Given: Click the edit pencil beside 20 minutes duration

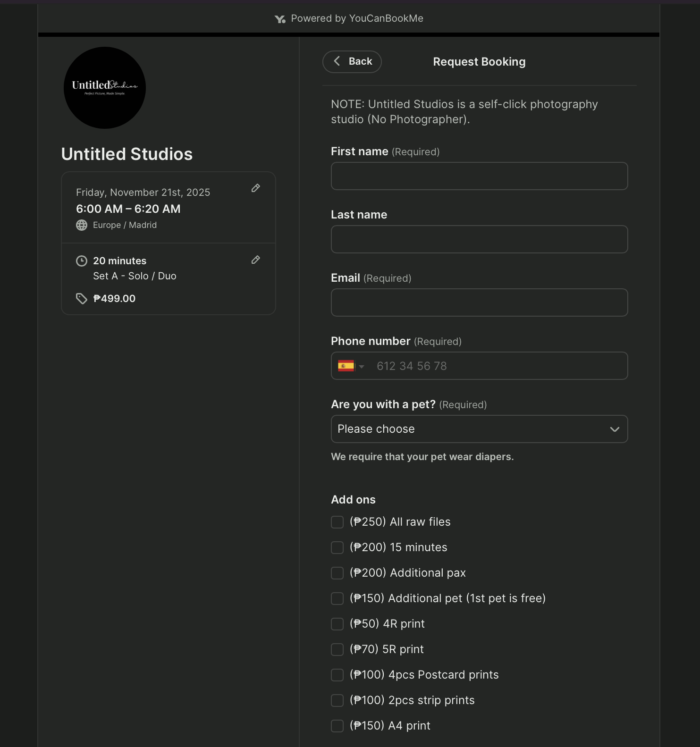Looking at the screenshot, I should coord(255,260).
